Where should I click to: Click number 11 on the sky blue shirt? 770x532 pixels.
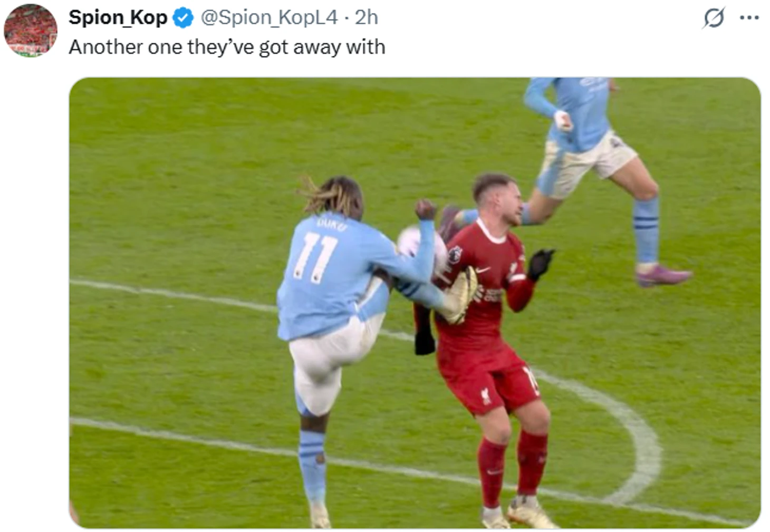(x=315, y=258)
